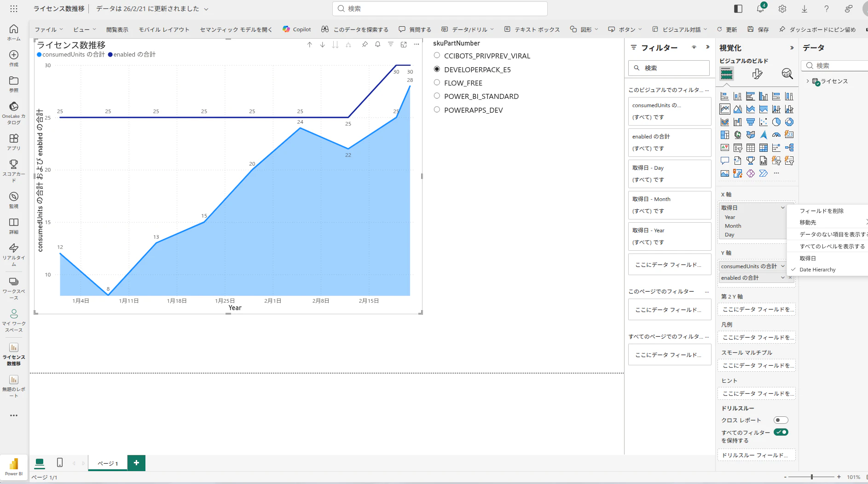This screenshot has height=484, width=868.
Task: Open the consumedUnits の合計 field dropdown
Action: point(782,266)
